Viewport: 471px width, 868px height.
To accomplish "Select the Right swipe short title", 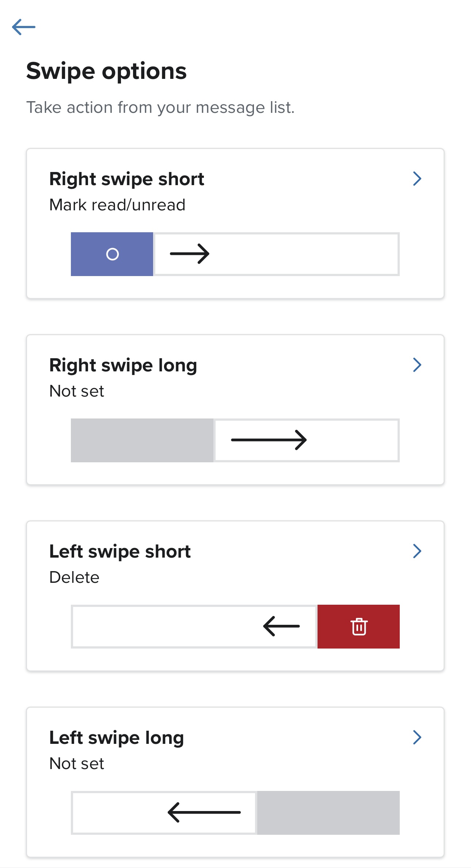I will [126, 179].
